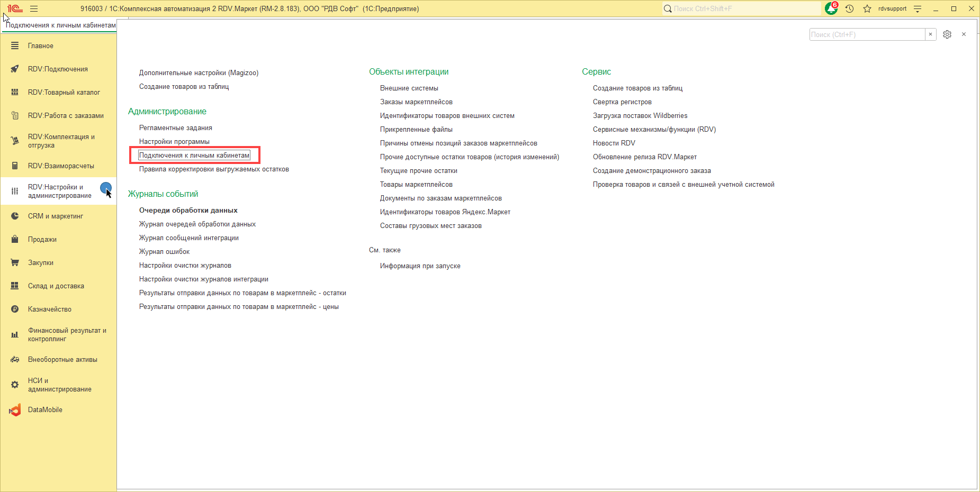Open the Закупки section
Screen dimensions: 980x492
click(x=58, y=263)
